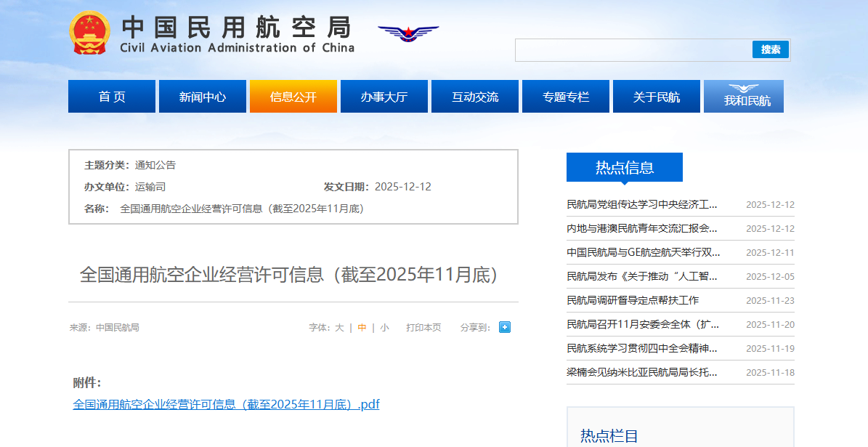This screenshot has height=447, width=868.
Task: Visit the 关于民航 section
Action: [x=656, y=95]
